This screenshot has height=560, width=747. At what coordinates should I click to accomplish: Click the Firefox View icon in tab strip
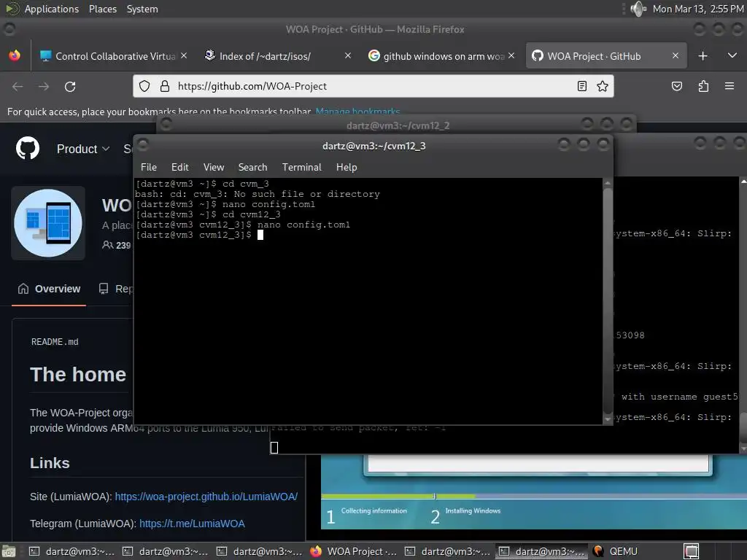coord(15,55)
